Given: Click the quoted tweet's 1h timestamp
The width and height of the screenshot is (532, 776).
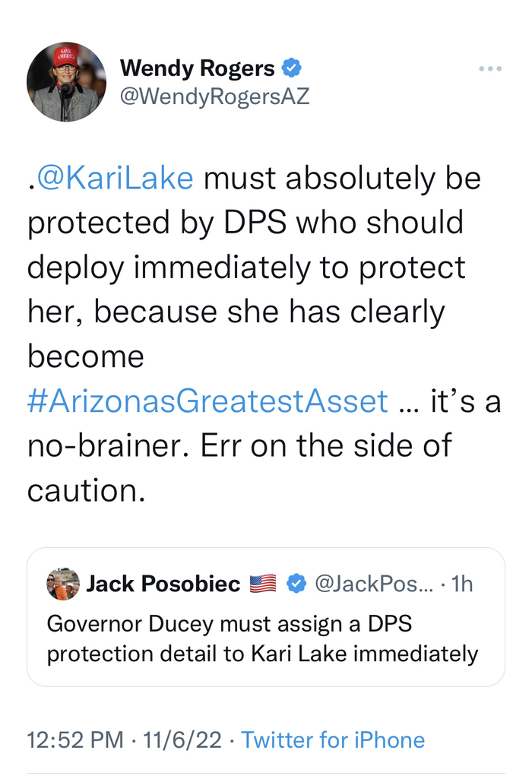Looking at the screenshot, I should coord(461,584).
